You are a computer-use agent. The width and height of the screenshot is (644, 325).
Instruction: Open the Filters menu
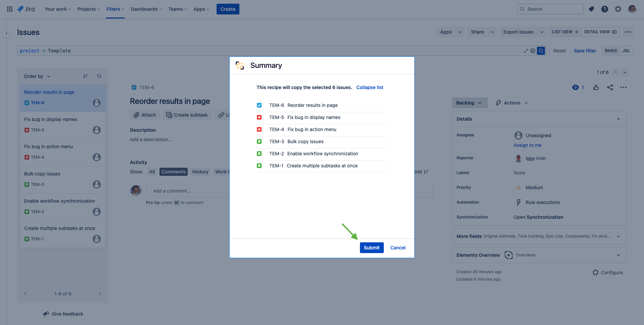(115, 9)
